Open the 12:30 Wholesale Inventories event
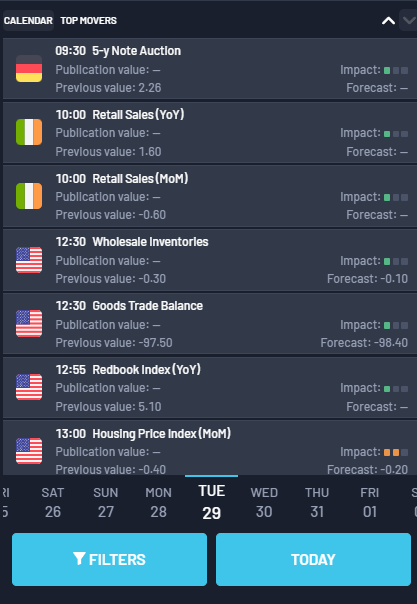 tap(210, 260)
